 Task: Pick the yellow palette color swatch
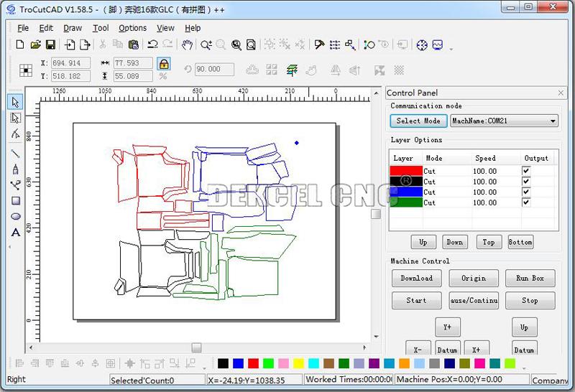(298, 363)
